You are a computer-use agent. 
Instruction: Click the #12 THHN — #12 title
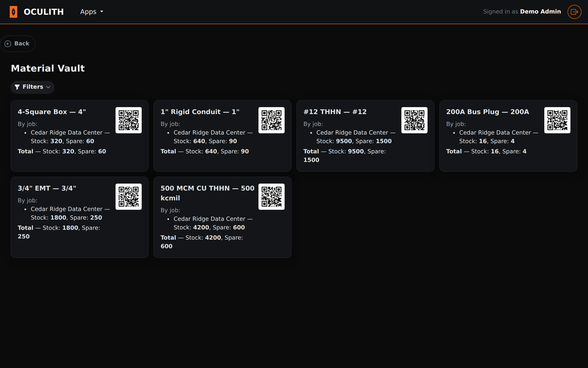(335, 112)
